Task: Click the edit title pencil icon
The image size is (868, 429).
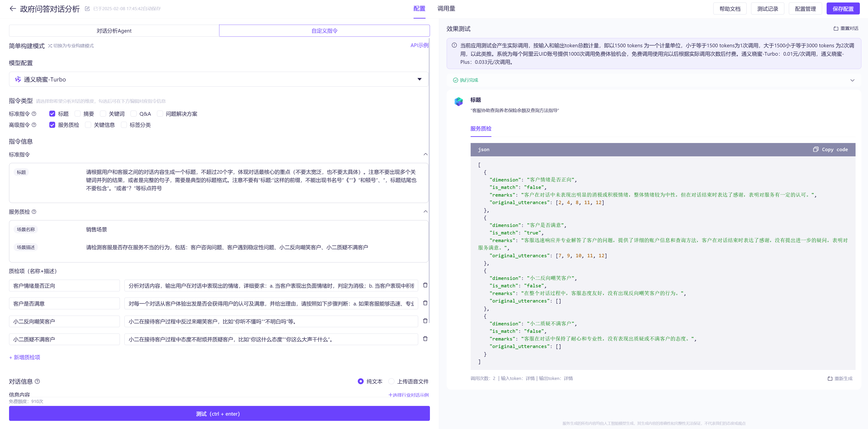Action: (87, 9)
